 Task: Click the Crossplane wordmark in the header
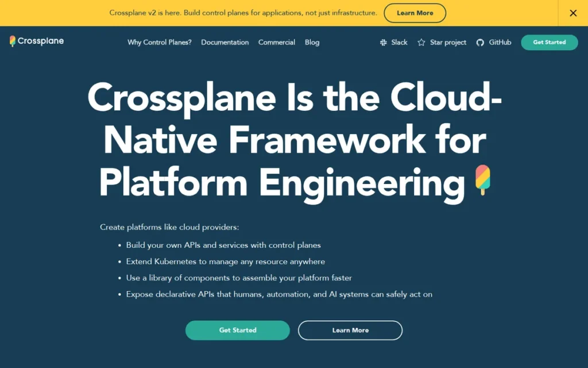click(41, 41)
